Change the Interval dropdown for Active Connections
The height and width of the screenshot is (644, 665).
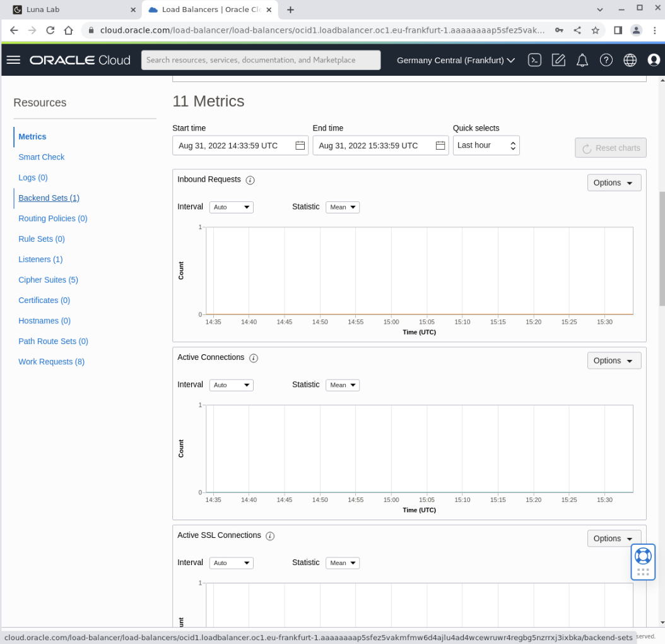231,385
